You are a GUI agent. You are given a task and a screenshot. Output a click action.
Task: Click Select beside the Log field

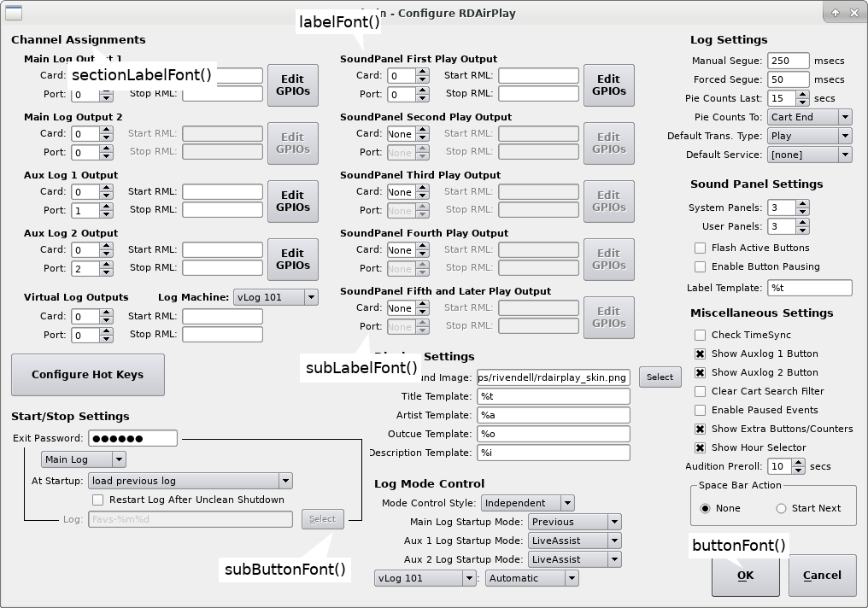coord(322,518)
